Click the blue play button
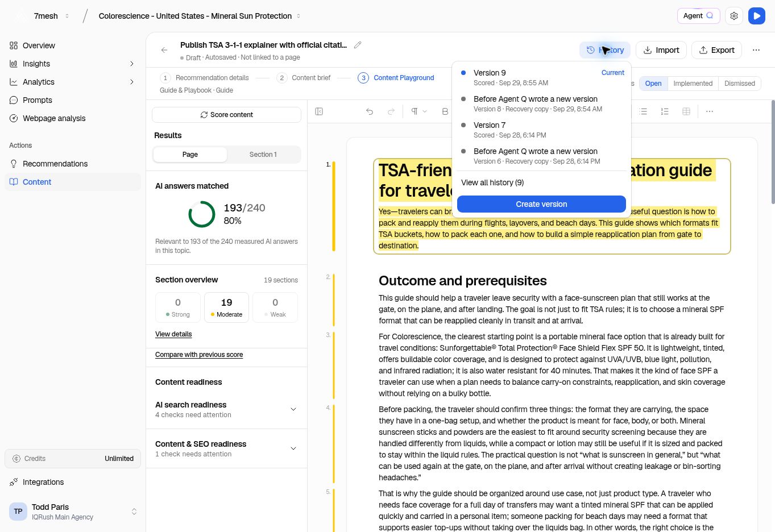The image size is (775, 532). [757, 16]
